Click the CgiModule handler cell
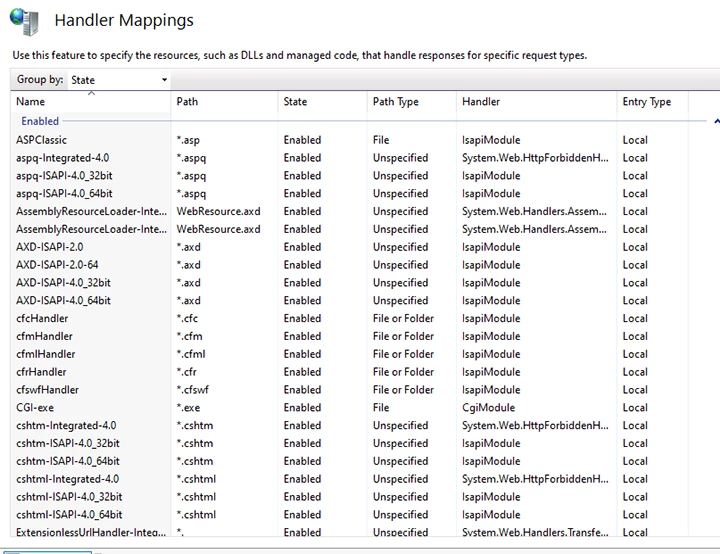This screenshot has height=554, width=720. (x=489, y=408)
